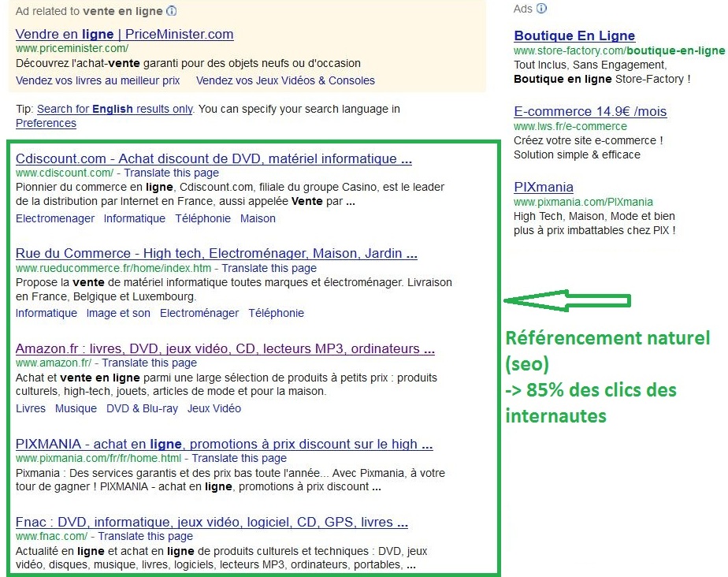Image resolution: width=728 pixels, height=577 pixels.
Task: Open Cdiscount 'Informatique' sitelink
Action: (134, 218)
